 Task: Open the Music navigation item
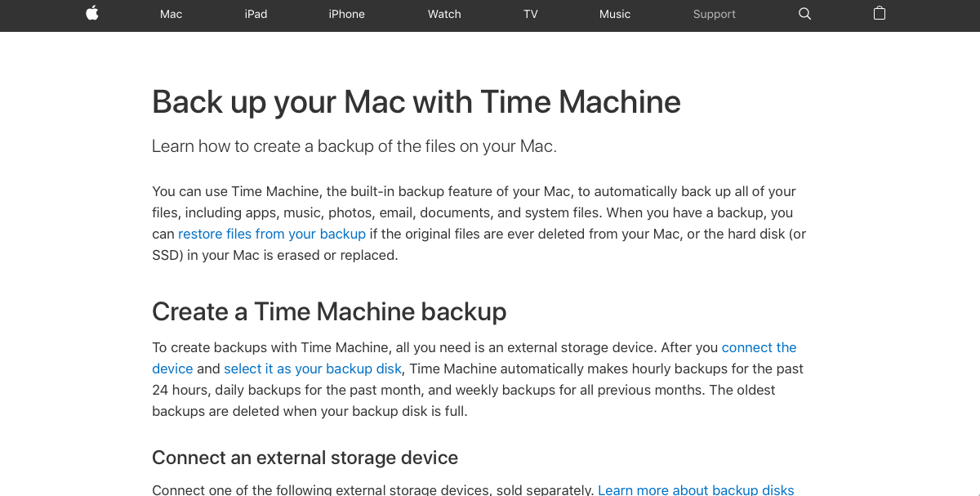(615, 14)
